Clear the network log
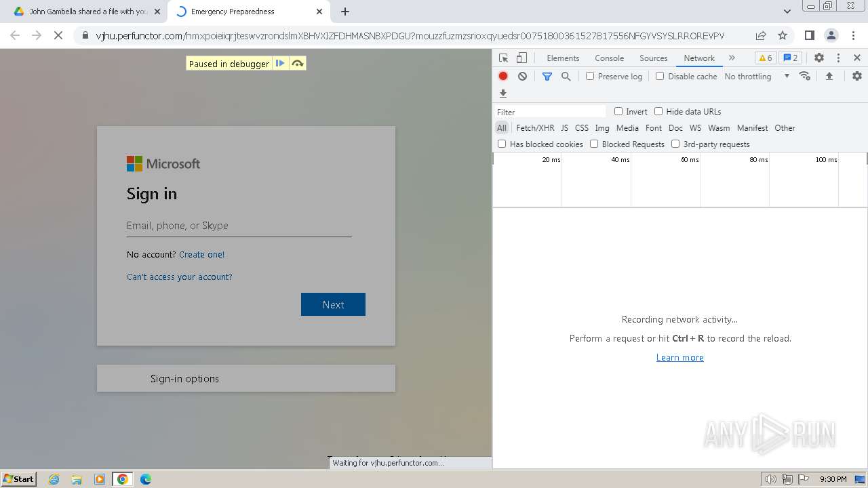868x488 pixels. pyautogui.click(x=522, y=77)
